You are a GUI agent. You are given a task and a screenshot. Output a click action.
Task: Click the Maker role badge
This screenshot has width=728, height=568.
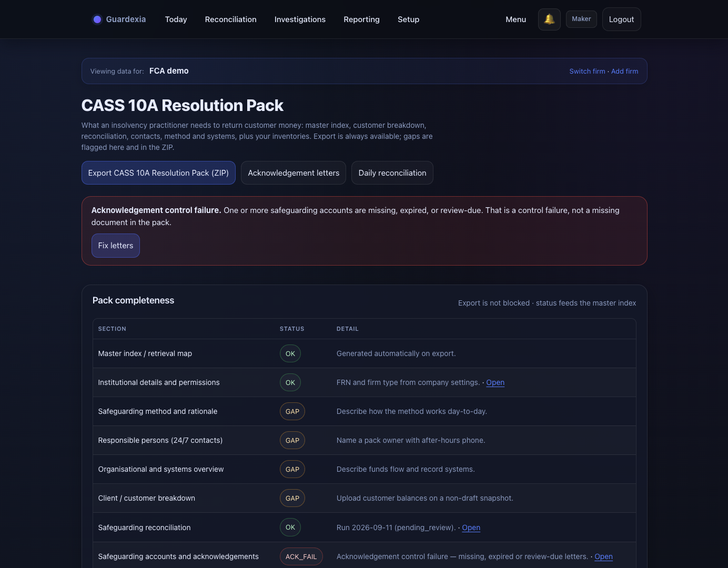tap(581, 19)
